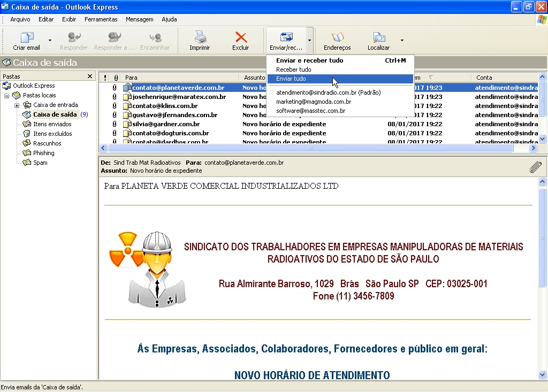This screenshot has height=392, width=548.
Task: Open the Endereços address book icon
Action: click(x=338, y=37)
